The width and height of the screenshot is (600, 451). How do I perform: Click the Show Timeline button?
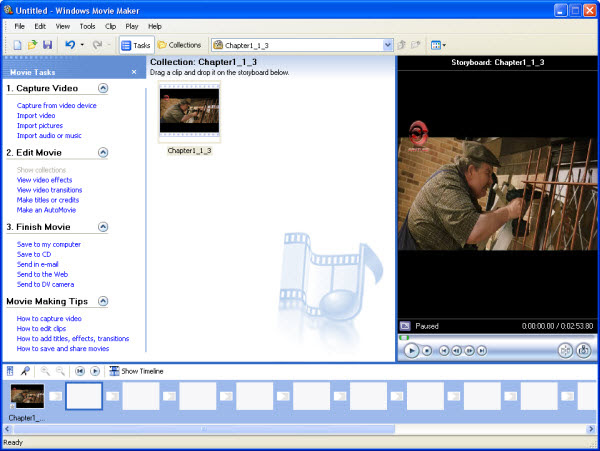(x=136, y=371)
